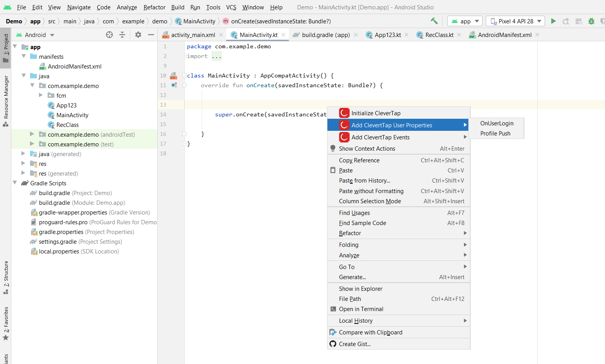This screenshot has width=605, height=364.
Task: Expand com.example.demo (androidTest) package
Action: click(32, 134)
